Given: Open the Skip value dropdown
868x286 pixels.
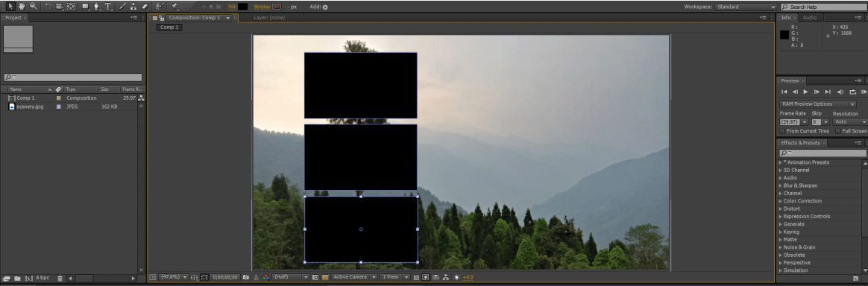Looking at the screenshot, I should pos(820,121).
